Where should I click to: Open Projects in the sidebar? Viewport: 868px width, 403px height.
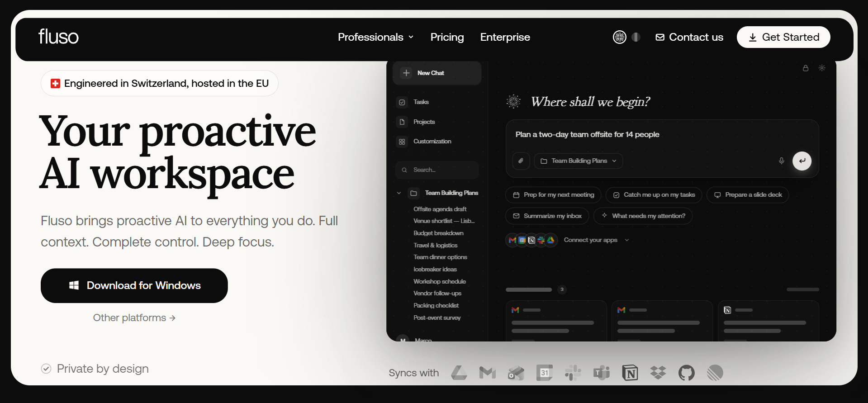[x=424, y=122]
